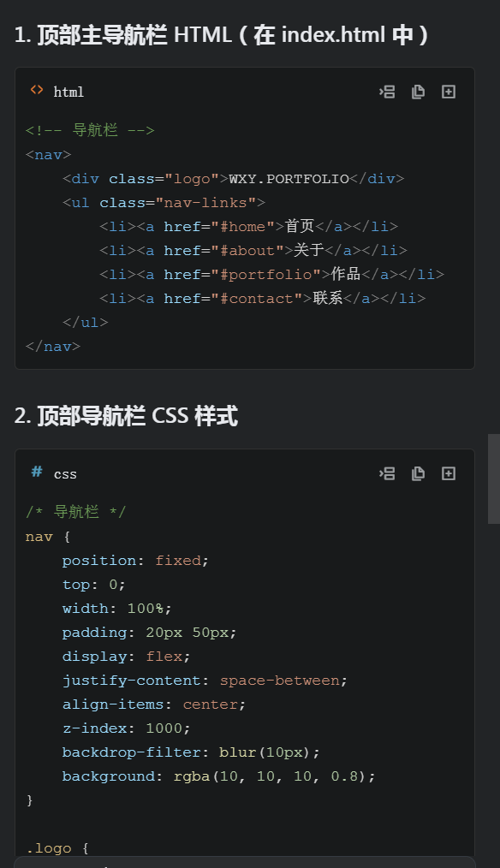
Task: Click the orange html angle-brackets icon
Action: click(37, 90)
